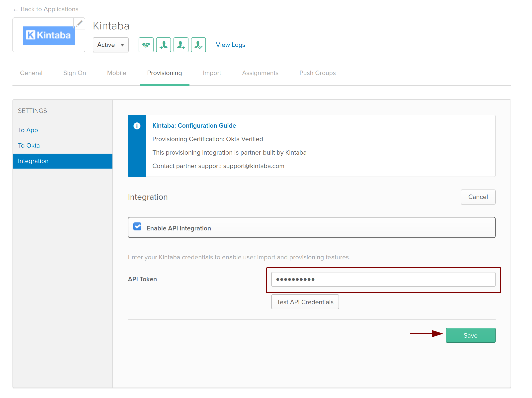
Task: Switch to the Sign On tab
Action: coord(75,73)
